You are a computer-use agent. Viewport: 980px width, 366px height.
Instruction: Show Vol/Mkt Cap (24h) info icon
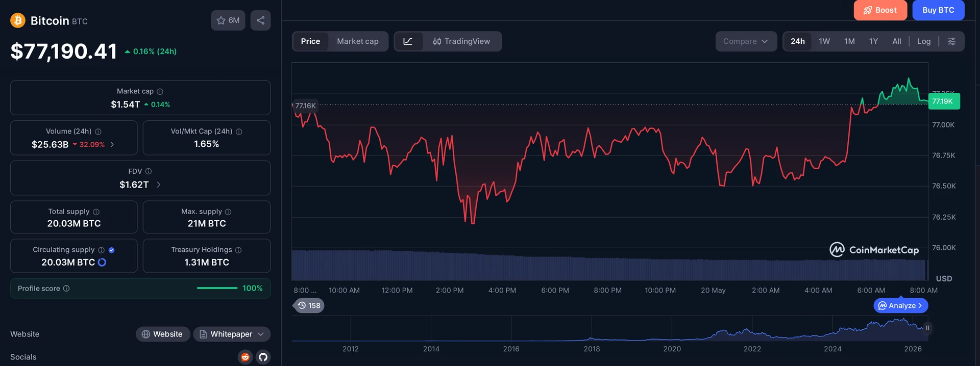239,132
